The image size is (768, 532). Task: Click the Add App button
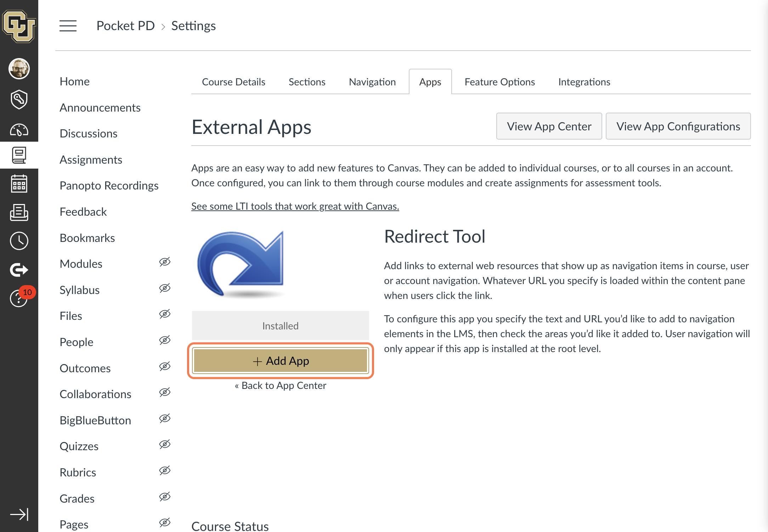pyautogui.click(x=281, y=361)
